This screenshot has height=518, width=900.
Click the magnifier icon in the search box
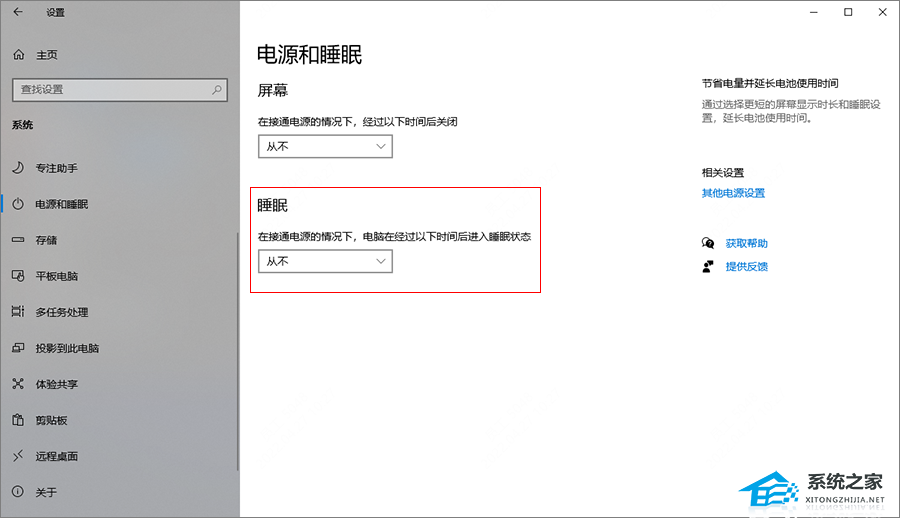tap(216, 90)
